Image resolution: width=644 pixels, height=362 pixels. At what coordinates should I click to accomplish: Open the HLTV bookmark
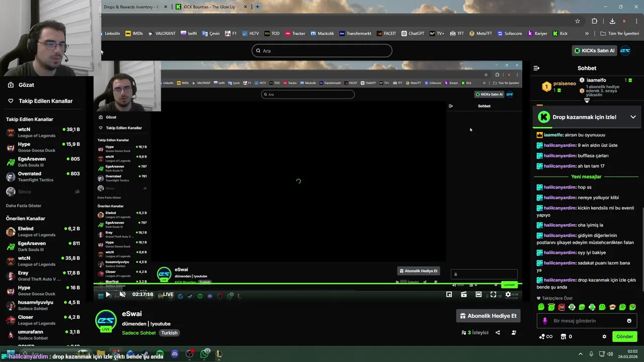click(250, 34)
